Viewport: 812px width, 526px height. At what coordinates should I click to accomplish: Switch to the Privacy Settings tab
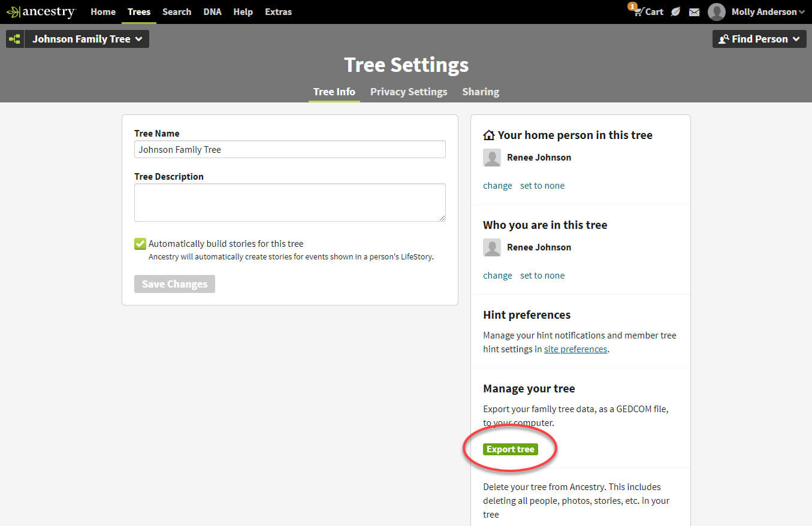coord(409,92)
